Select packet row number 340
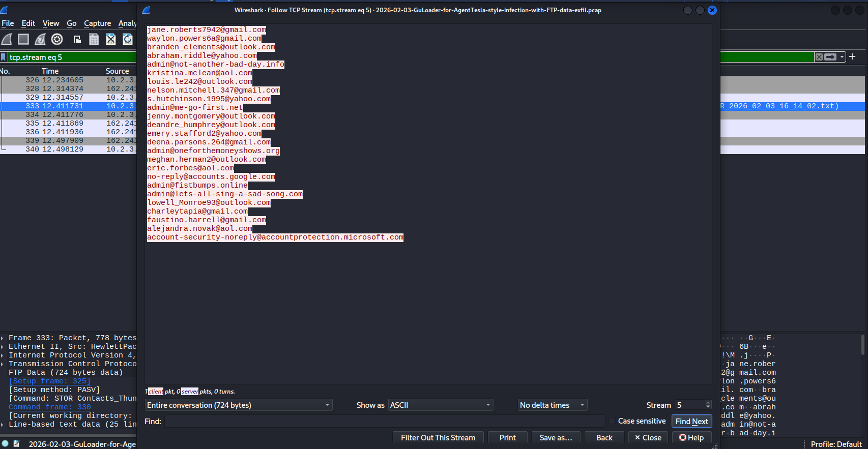This screenshot has width=868, height=449. 68,149
